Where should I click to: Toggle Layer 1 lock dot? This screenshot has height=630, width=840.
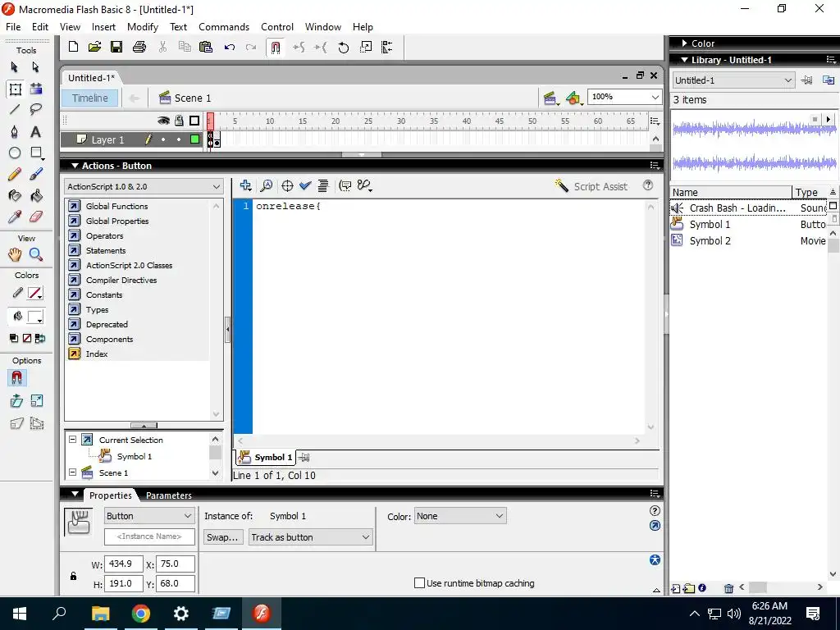(179, 139)
